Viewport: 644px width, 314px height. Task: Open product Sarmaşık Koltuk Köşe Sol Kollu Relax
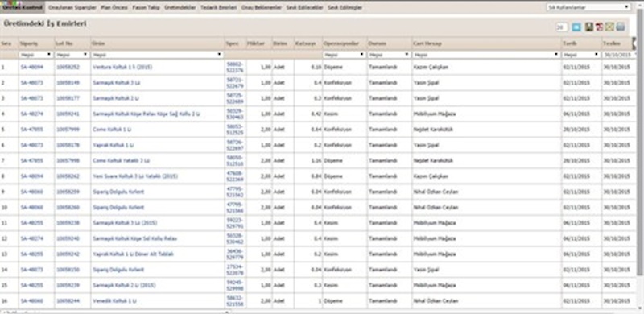(x=135, y=239)
